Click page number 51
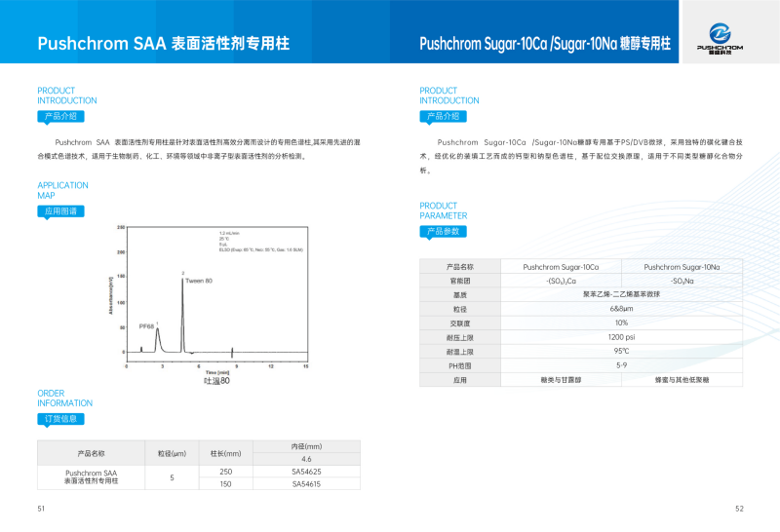Screen dimensions: 780x532 pos(41,509)
